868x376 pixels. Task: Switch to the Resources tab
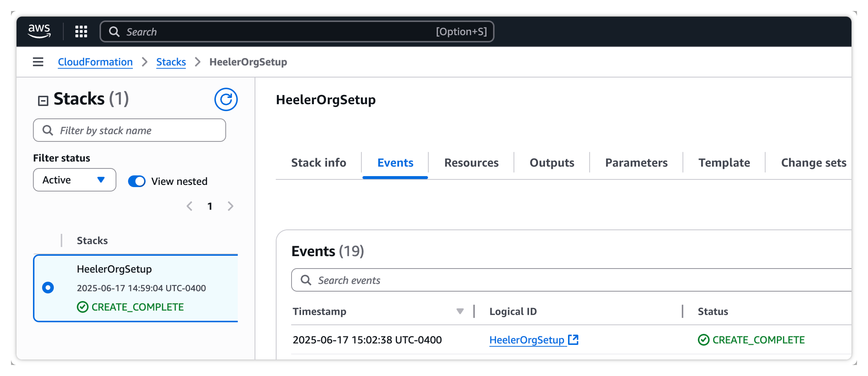471,163
